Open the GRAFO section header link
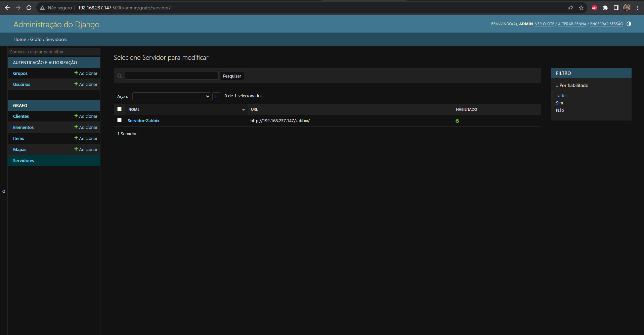 point(20,105)
